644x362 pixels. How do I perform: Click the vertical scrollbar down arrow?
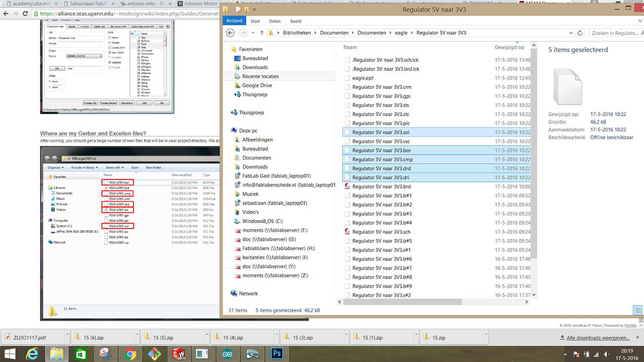pyautogui.click(x=533, y=295)
